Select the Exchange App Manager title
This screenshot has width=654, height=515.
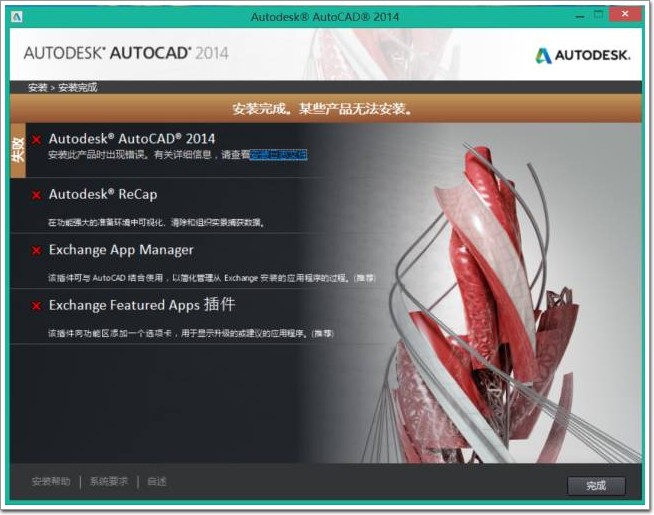pos(121,250)
